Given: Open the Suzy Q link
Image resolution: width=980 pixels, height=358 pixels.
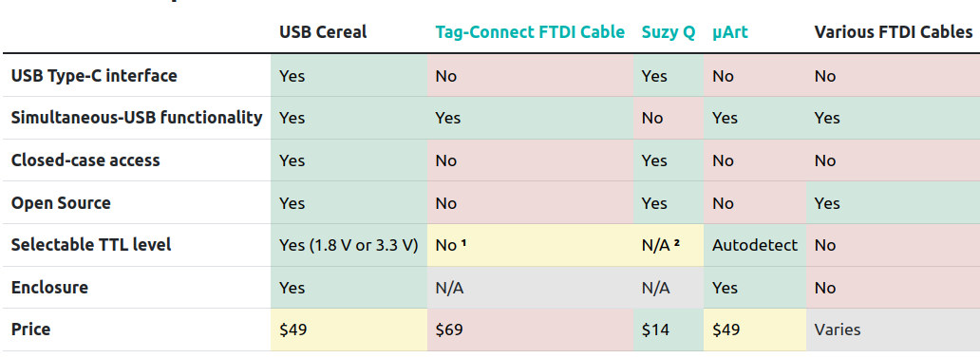Looking at the screenshot, I should pos(669,32).
